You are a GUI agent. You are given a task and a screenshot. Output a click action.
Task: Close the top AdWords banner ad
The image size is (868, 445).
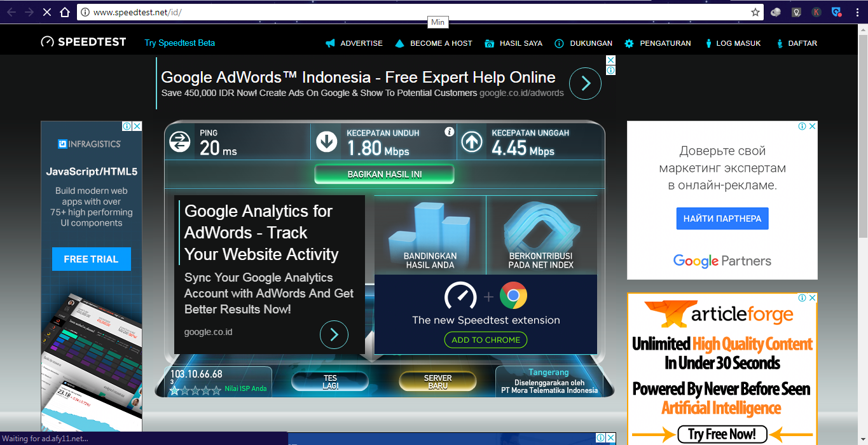610,60
